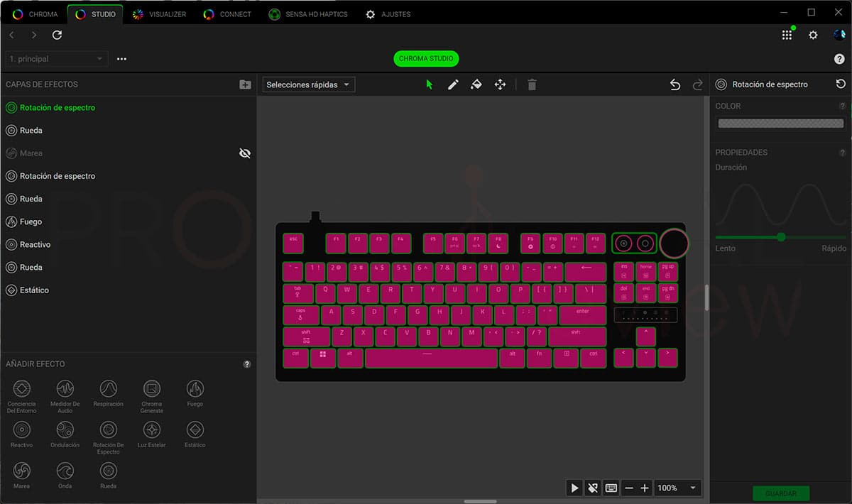Click the refresh icon
Screen dimensions: 852x504
click(x=57, y=35)
